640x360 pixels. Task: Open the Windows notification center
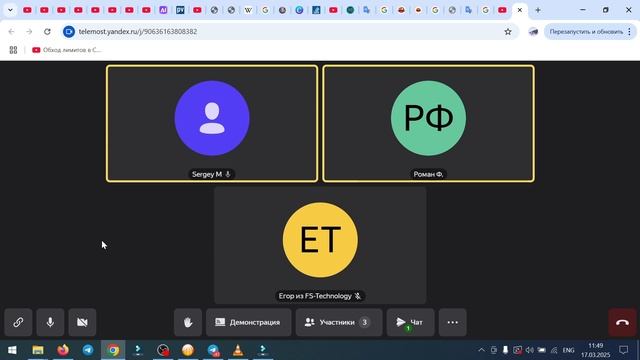click(x=623, y=350)
